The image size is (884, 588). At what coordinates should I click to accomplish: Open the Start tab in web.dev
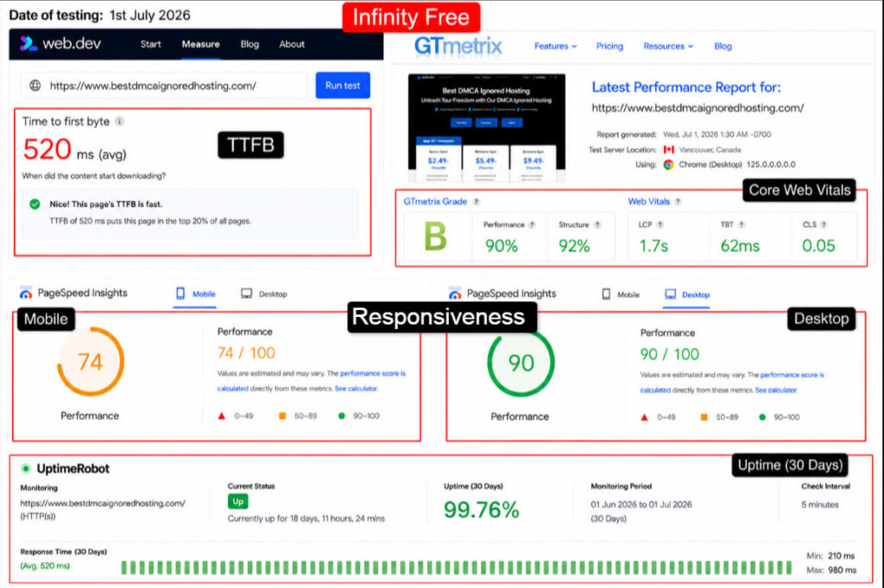(150, 44)
